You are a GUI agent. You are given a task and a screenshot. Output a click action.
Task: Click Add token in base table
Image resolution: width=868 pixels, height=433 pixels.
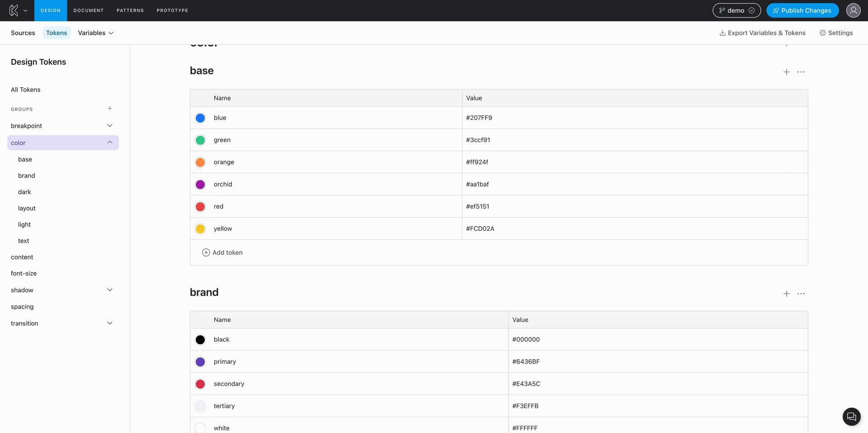pyautogui.click(x=222, y=252)
